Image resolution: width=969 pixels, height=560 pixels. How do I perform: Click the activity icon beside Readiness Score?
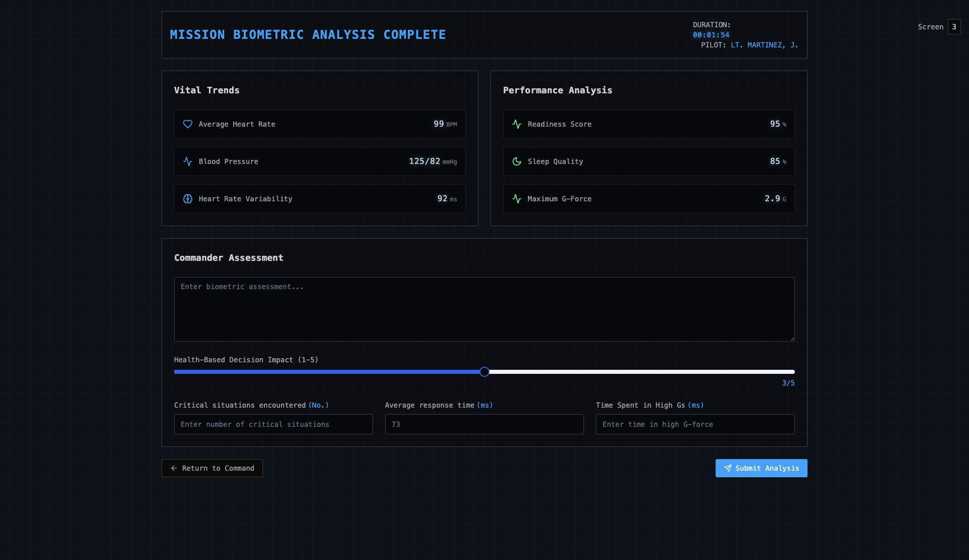517,124
